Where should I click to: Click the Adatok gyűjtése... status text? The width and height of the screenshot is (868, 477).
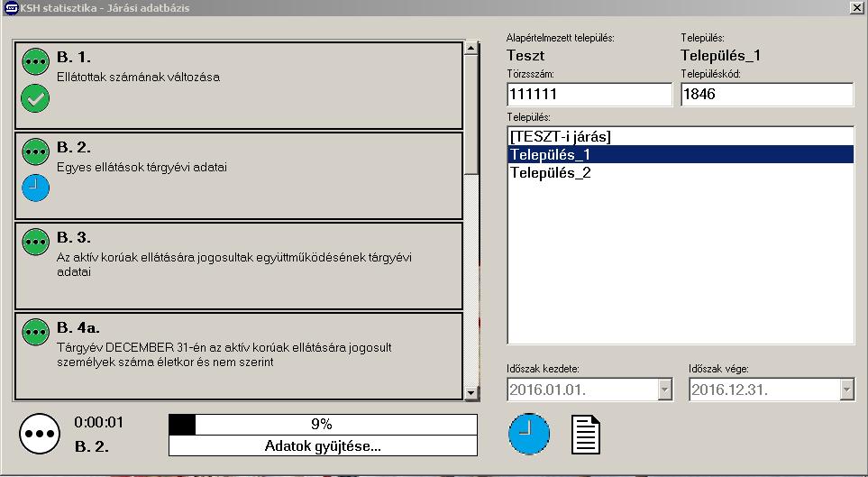coord(323,446)
